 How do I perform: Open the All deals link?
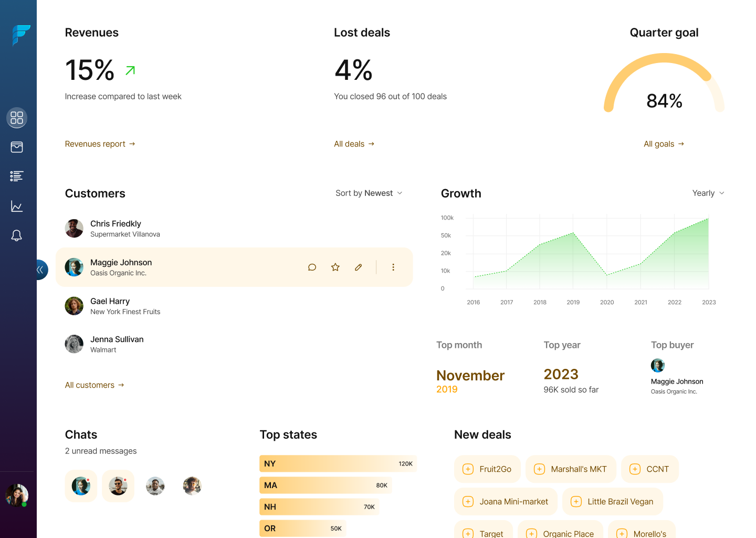click(354, 144)
